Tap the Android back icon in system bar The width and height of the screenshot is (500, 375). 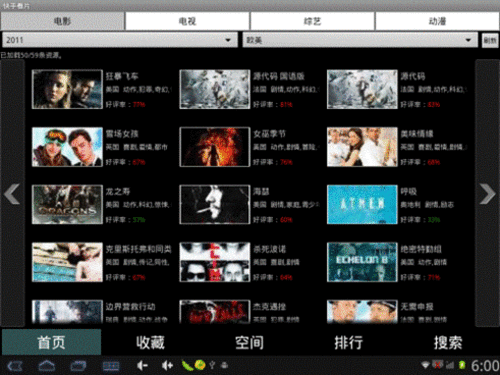tap(15, 366)
